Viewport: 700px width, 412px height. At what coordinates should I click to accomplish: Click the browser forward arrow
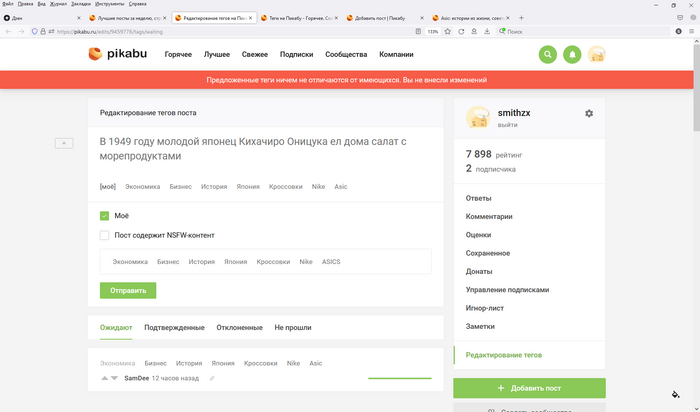coord(21,31)
